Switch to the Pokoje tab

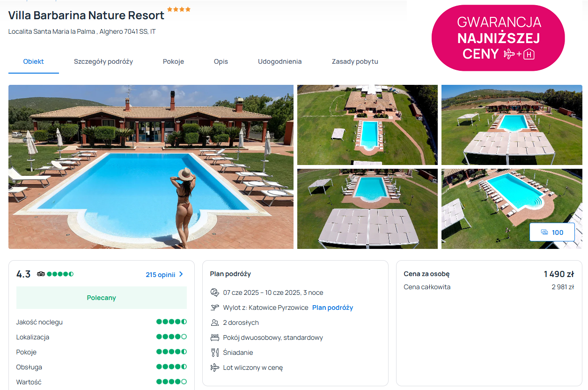(x=173, y=61)
